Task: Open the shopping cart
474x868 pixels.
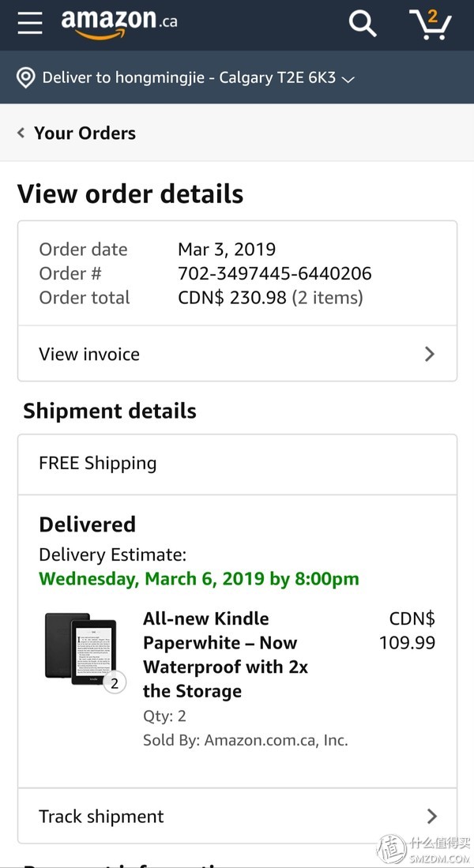Action: click(431, 24)
